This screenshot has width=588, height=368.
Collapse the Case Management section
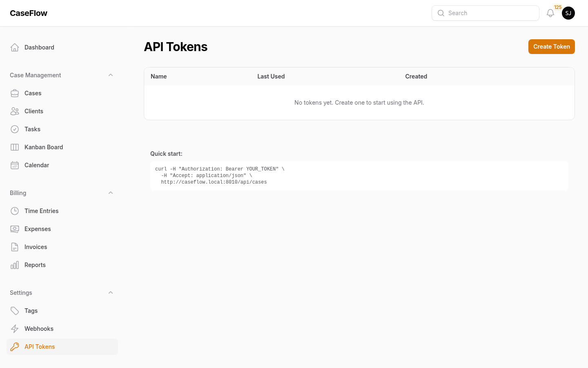pos(111,75)
